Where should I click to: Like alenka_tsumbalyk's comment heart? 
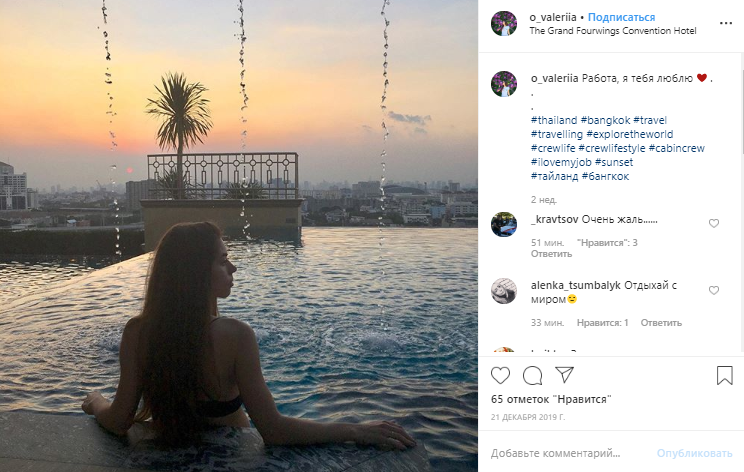(x=713, y=290)
